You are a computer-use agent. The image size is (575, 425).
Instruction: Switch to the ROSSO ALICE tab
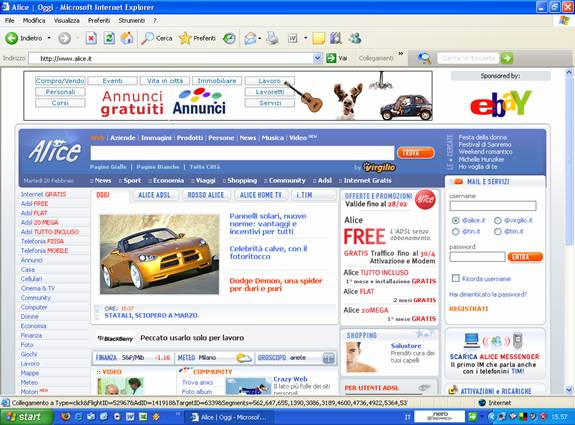[x=206, y=195]
